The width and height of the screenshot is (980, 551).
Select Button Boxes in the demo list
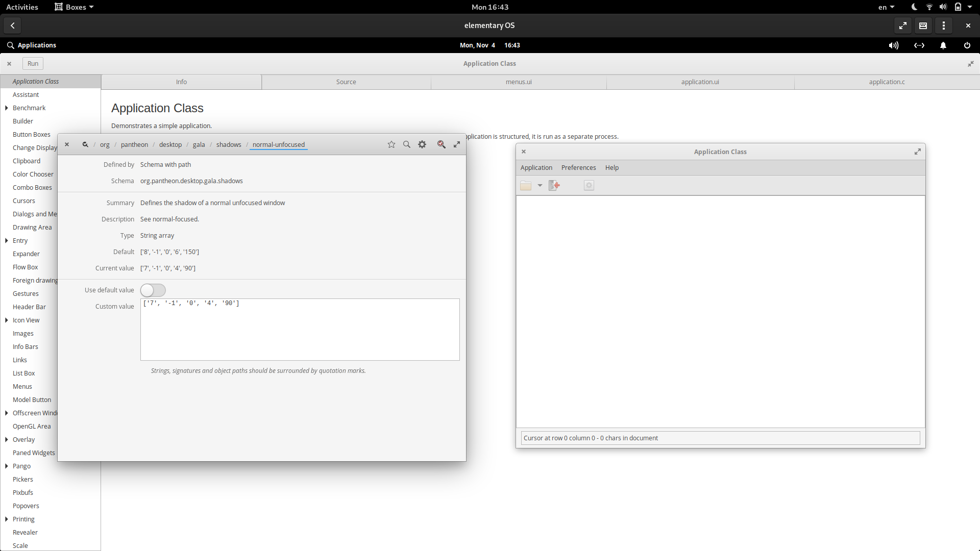[32, 135]
